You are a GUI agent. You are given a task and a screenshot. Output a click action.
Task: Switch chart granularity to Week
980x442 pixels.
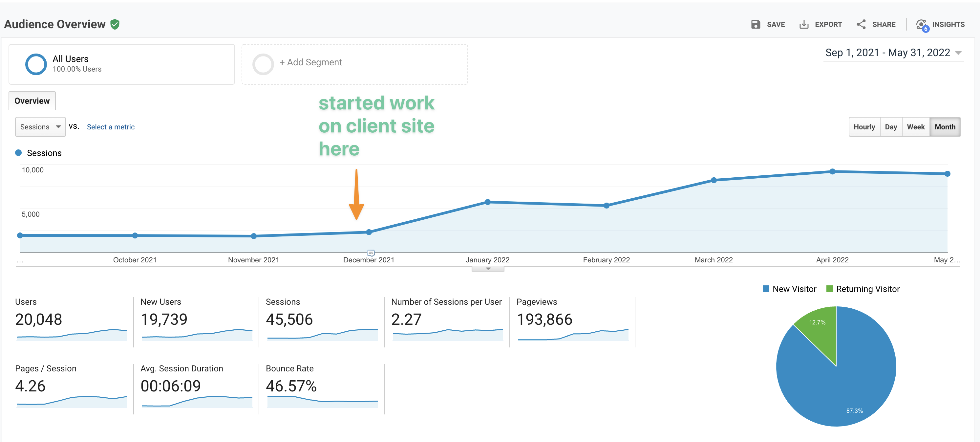pos(915,127)
